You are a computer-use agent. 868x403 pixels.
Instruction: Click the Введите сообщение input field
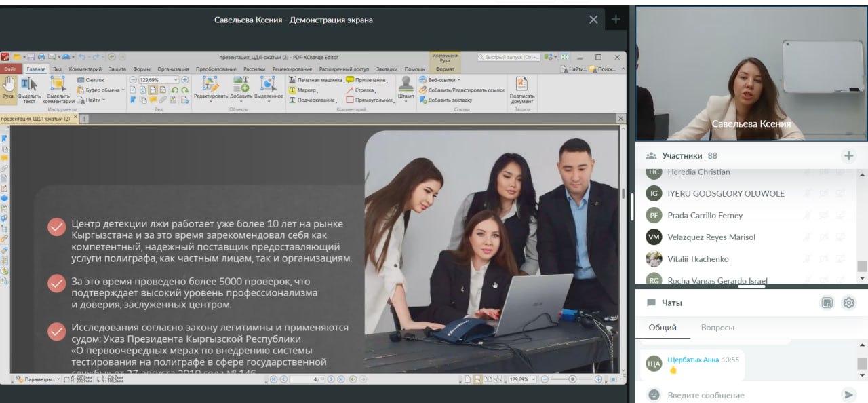[746, 395]
